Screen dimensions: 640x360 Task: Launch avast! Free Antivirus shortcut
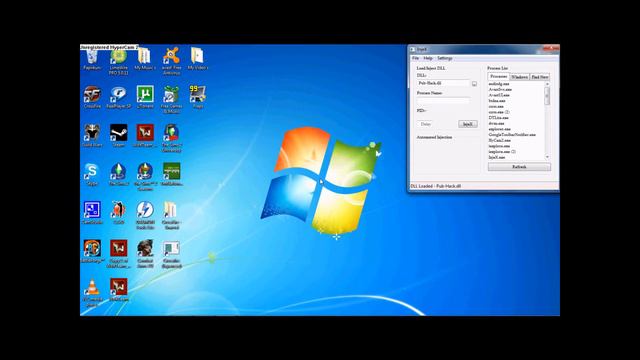(171, 61)
